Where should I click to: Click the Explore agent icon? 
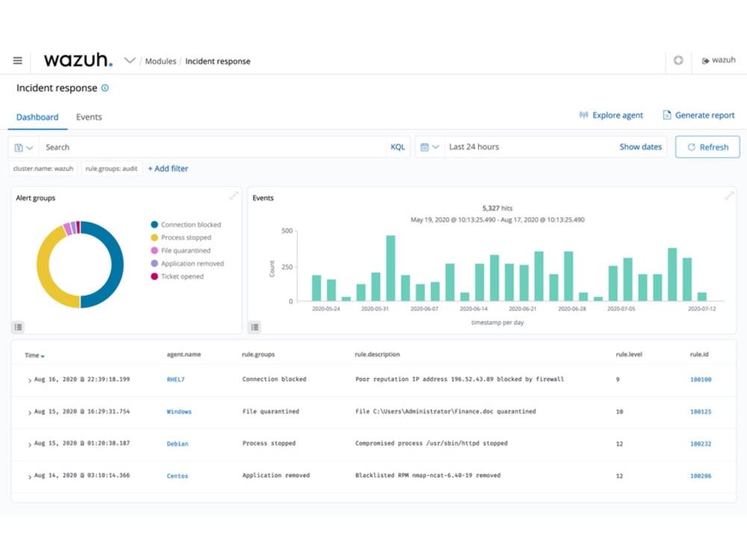point(584,115)
